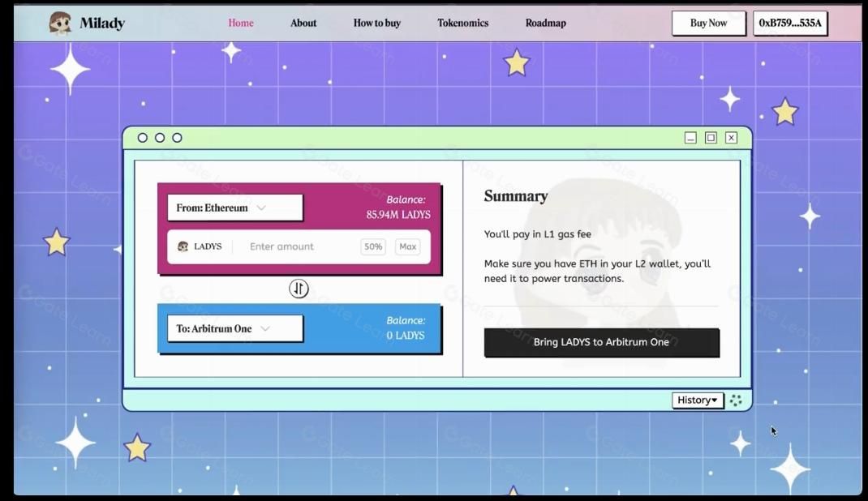
Task: Expand the History dropdown
Action: tap(698, 400)
